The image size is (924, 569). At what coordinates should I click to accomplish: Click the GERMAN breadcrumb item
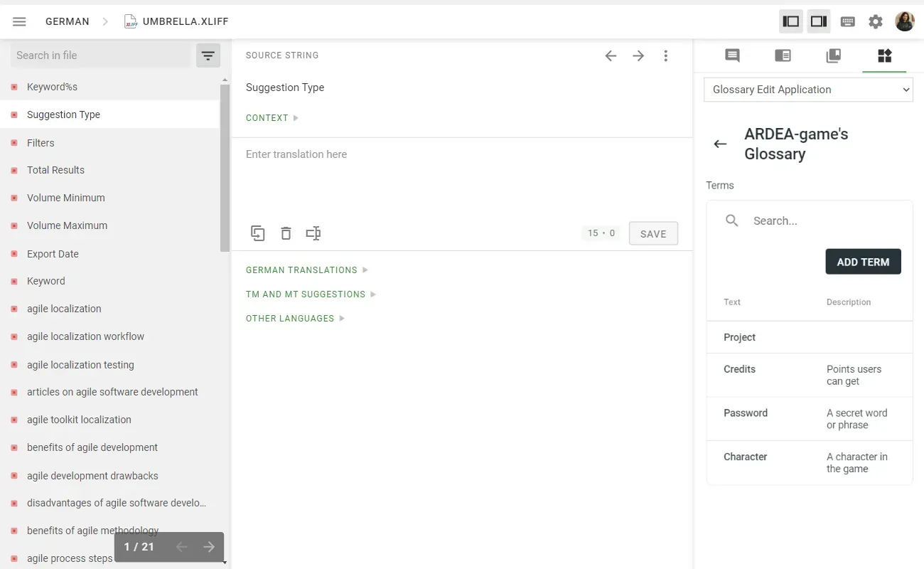point(67,21)
